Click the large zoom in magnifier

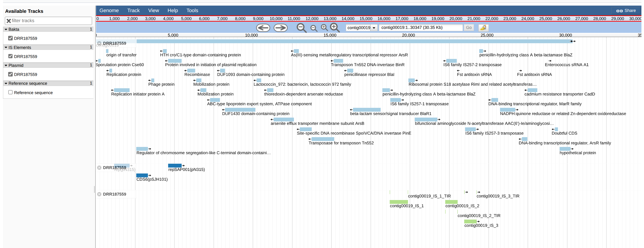coord(335,27)
